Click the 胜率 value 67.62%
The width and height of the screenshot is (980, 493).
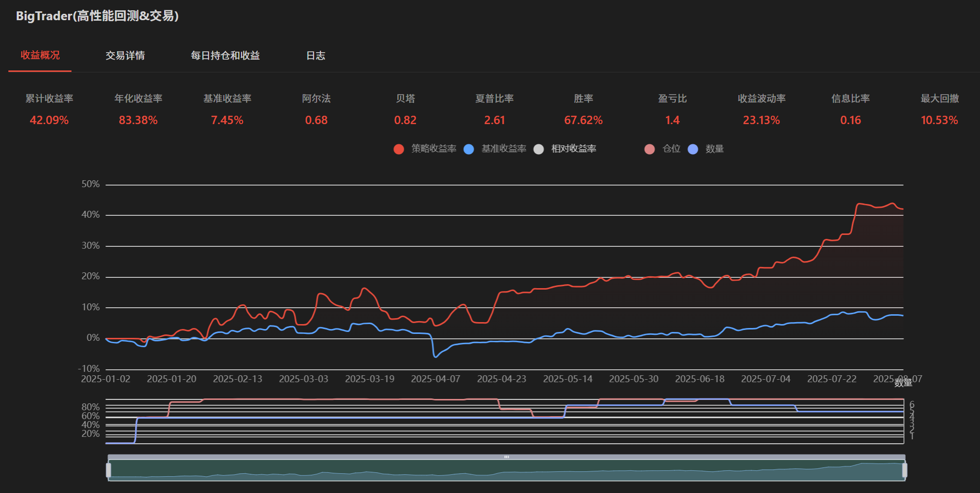point(583,120)
